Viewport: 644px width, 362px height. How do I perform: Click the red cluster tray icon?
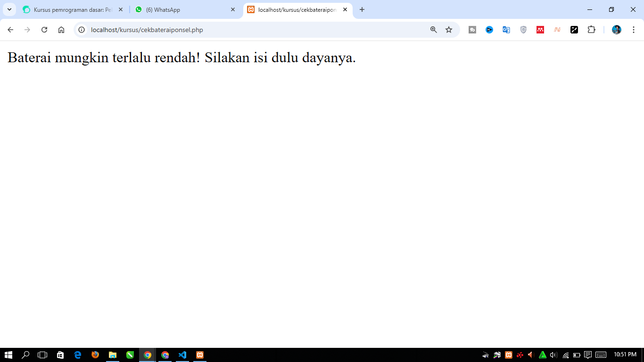pyautogui.click(x=520, y=355)
